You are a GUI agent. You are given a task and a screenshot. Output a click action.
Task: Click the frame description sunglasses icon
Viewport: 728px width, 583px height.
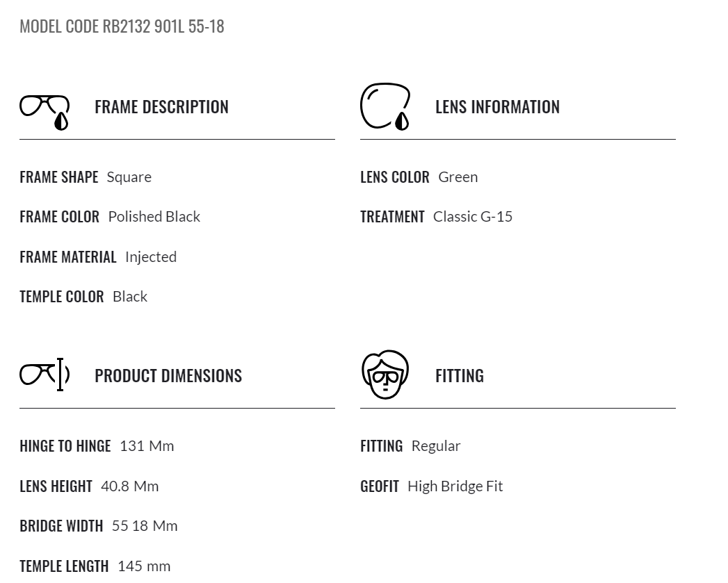click(x=45, y=113)
